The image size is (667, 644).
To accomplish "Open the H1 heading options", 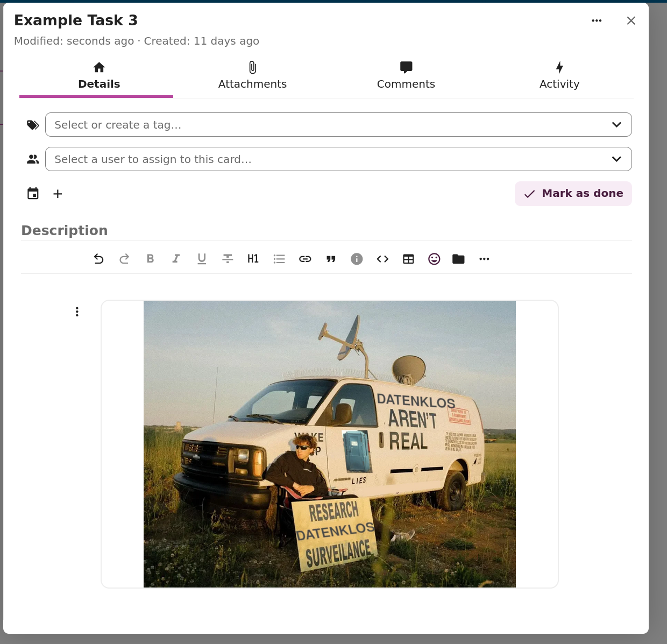I will 253,259.
